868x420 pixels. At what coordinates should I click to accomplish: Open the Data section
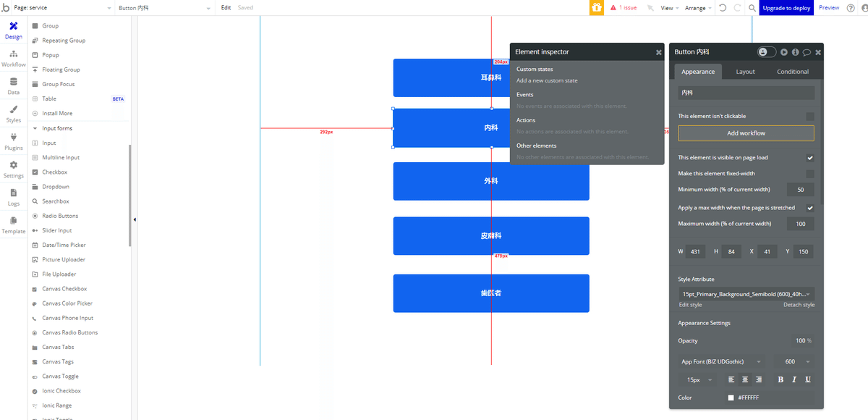pyautogui.click(x=13, y=86)
